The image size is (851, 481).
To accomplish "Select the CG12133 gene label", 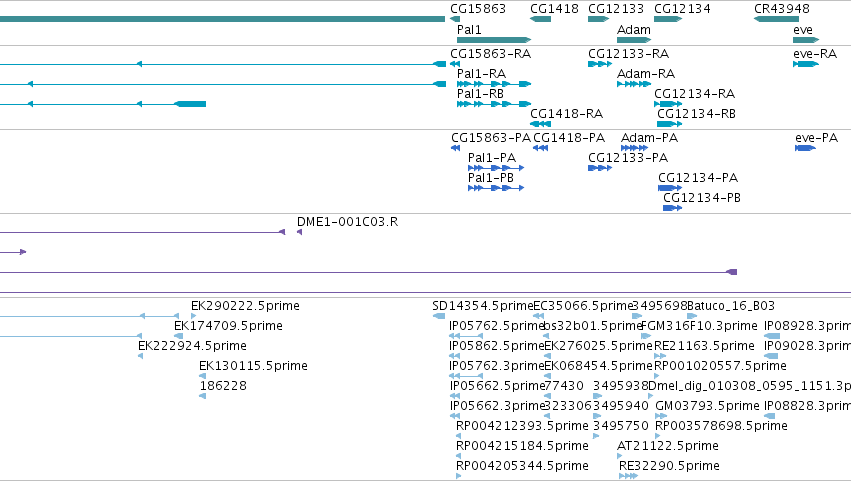I will pos(616,9).
